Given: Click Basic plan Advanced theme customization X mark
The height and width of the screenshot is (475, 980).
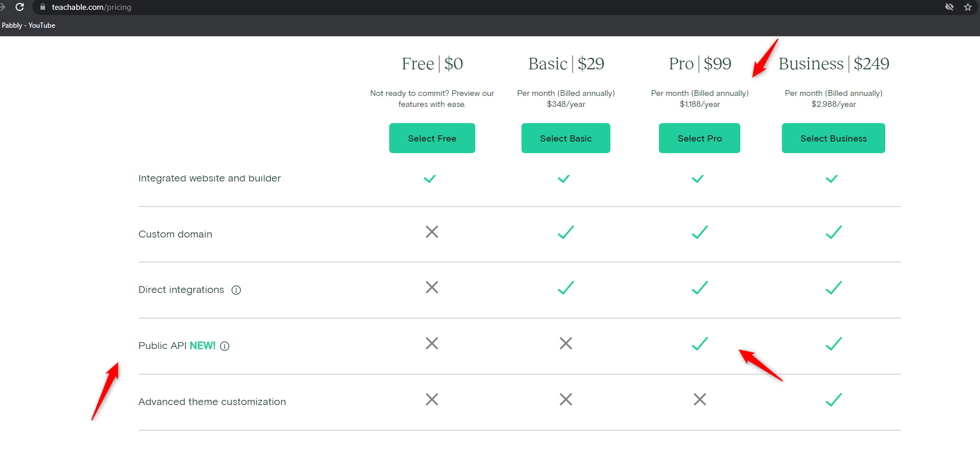Looking at the screenshot, I should (566, 399).
